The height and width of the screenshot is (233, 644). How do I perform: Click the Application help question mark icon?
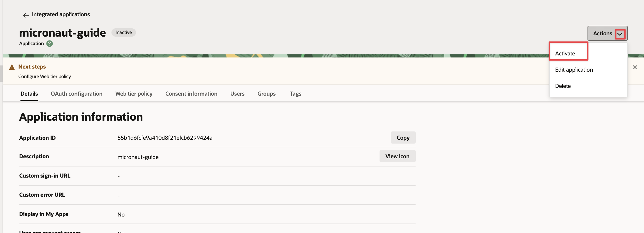(50, 44)
